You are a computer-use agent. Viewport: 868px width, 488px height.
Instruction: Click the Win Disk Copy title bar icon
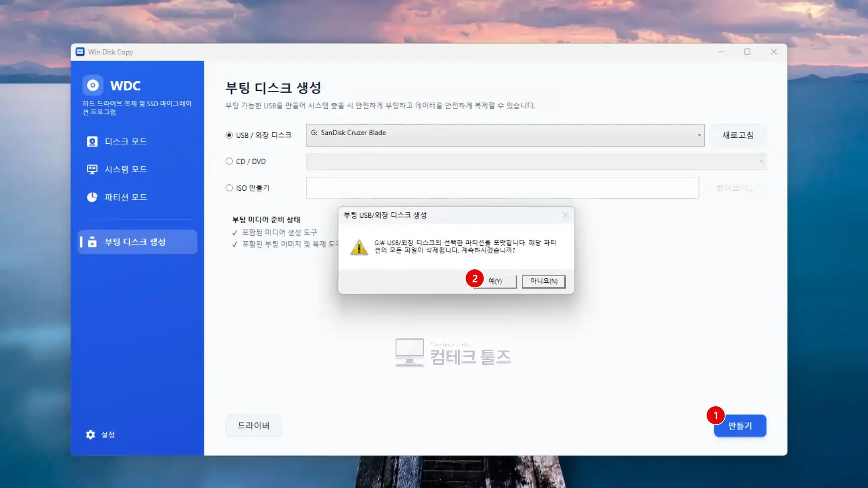click(80, 52)
